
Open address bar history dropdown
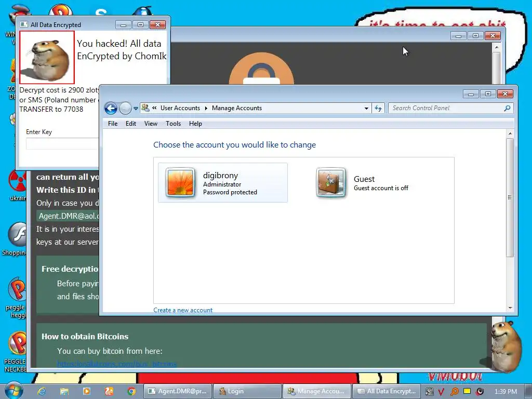(366, 108)
